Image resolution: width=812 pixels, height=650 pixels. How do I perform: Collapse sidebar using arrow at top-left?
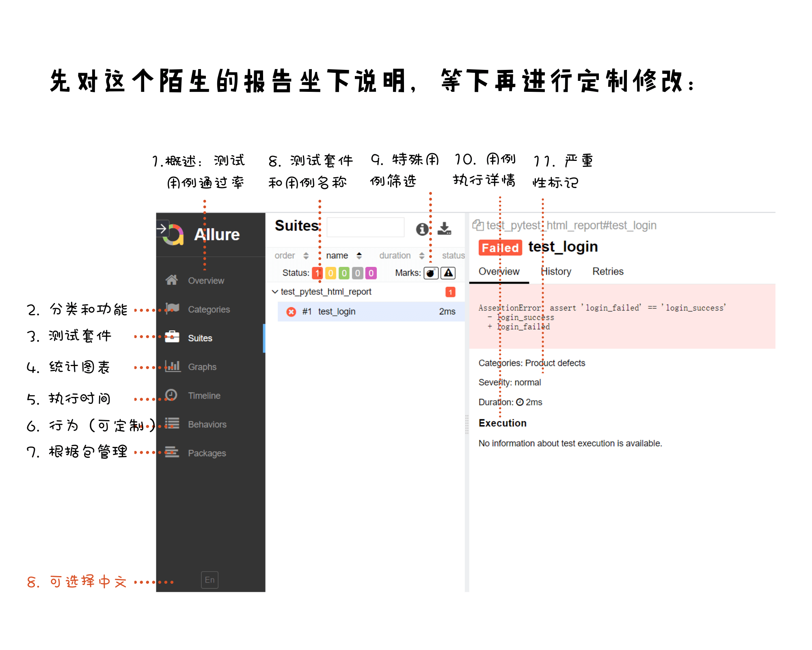click(162, 229)
